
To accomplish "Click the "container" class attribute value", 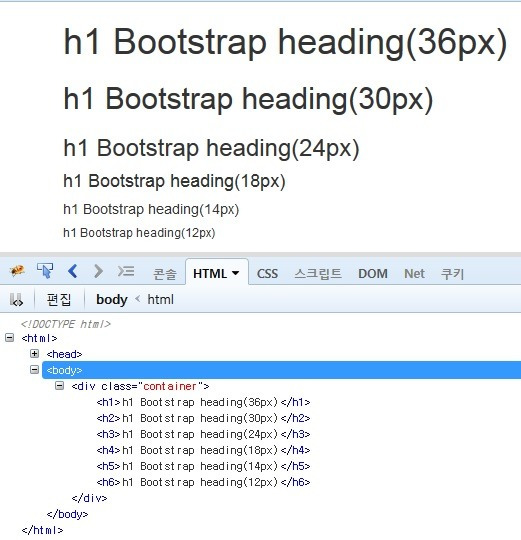I will point(170,386).
